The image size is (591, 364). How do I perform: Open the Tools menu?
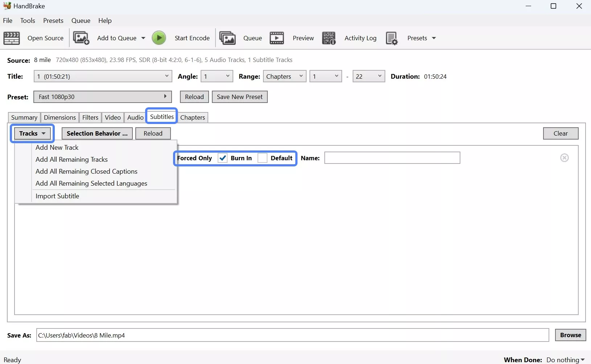tap(28, 21)
